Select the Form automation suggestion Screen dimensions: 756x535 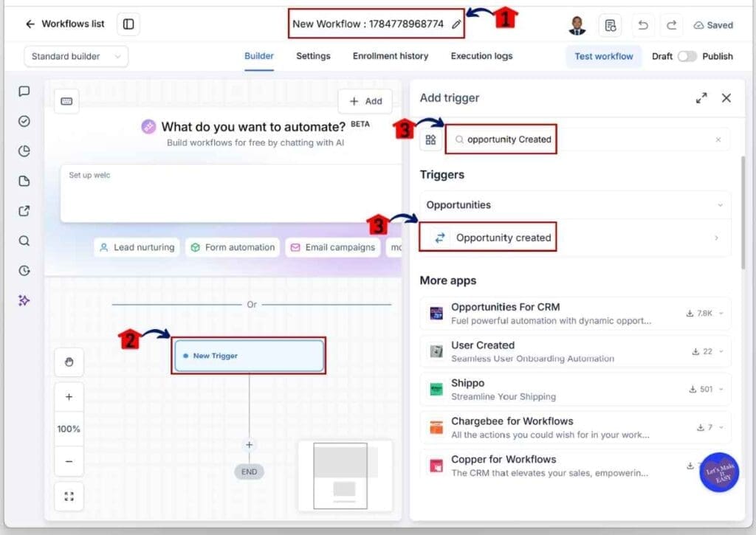pyautogui.click(x=233, y=247)
